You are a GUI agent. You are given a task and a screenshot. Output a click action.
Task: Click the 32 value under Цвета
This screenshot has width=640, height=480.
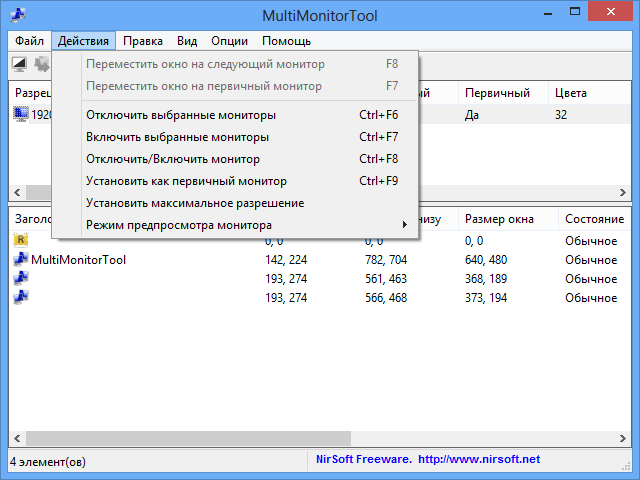(561, 115)
